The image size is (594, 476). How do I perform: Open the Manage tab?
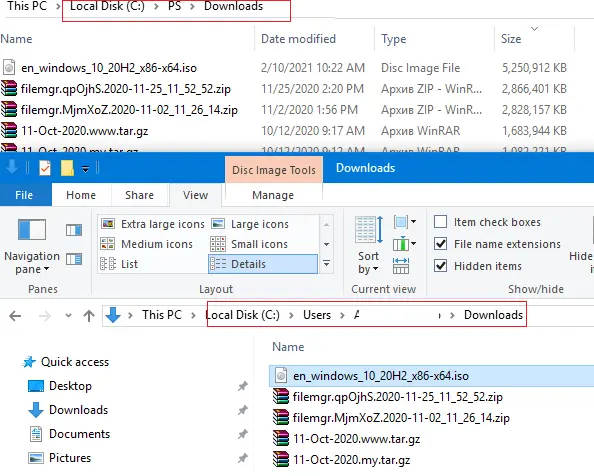(273, 195)
